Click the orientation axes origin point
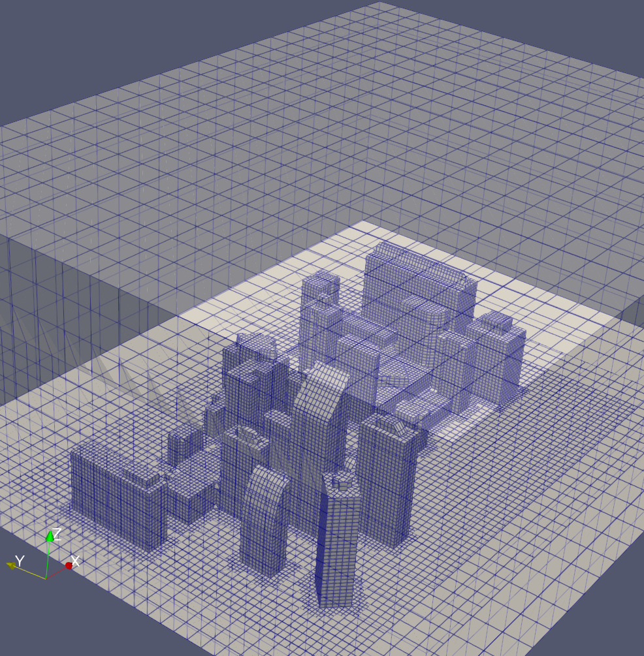 [46, 579]
